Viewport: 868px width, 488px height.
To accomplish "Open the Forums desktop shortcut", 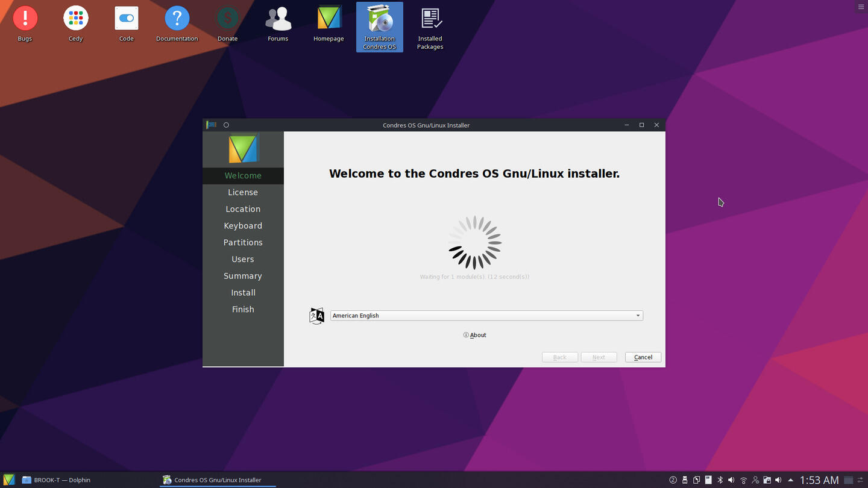I will pos(278,24).
